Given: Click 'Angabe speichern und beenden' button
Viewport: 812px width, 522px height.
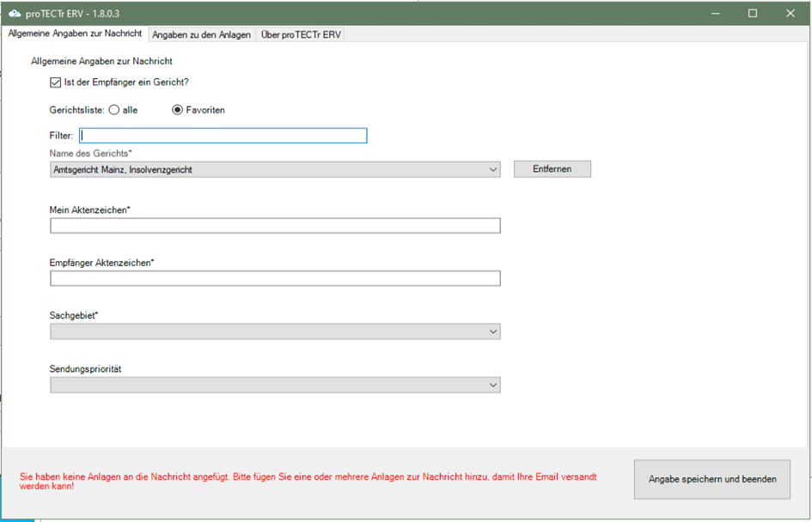Looking at the screenshot, I should point(712,479).
